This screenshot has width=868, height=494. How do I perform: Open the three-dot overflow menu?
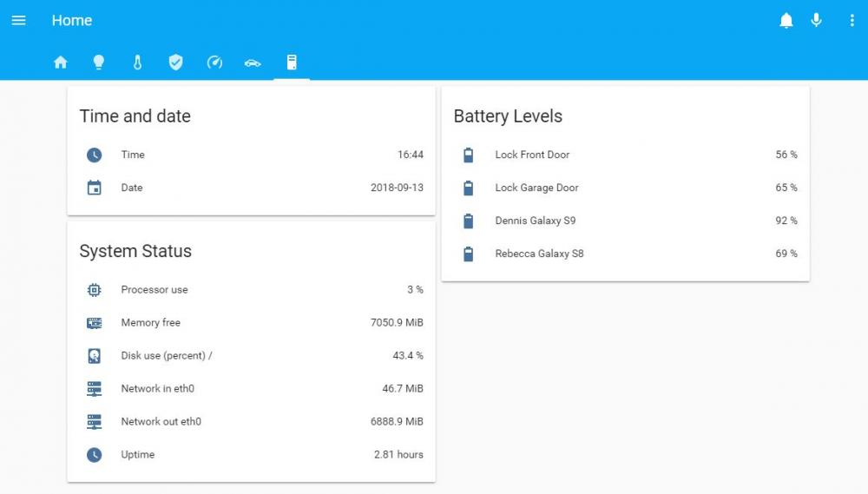[852, 20]
